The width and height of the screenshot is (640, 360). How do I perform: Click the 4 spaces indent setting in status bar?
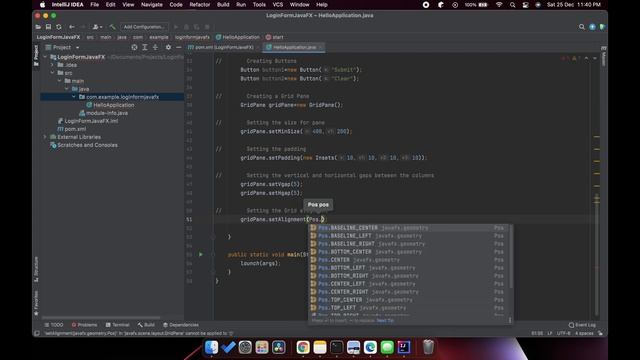(584, 333)
